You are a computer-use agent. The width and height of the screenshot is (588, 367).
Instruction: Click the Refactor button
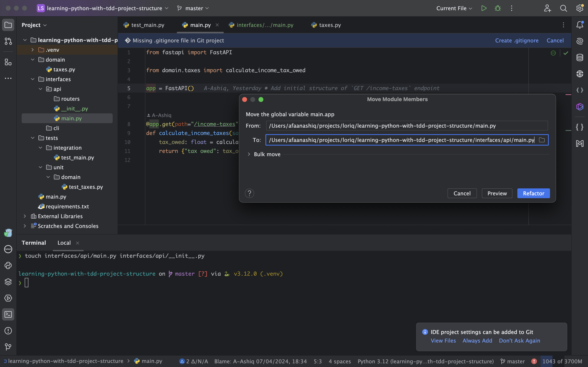pos(533,193)
